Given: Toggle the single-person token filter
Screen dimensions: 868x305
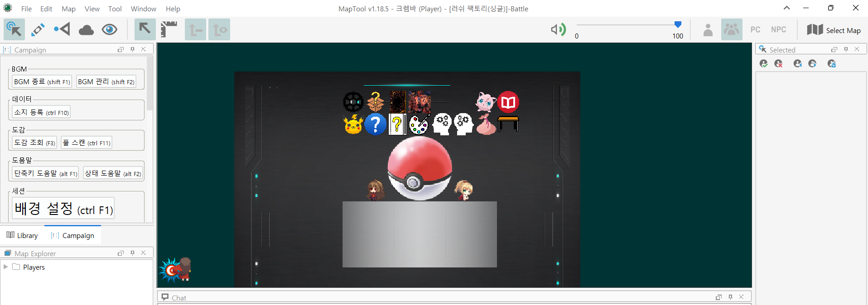Looking at the screenshot, I should tap(708, 30).
